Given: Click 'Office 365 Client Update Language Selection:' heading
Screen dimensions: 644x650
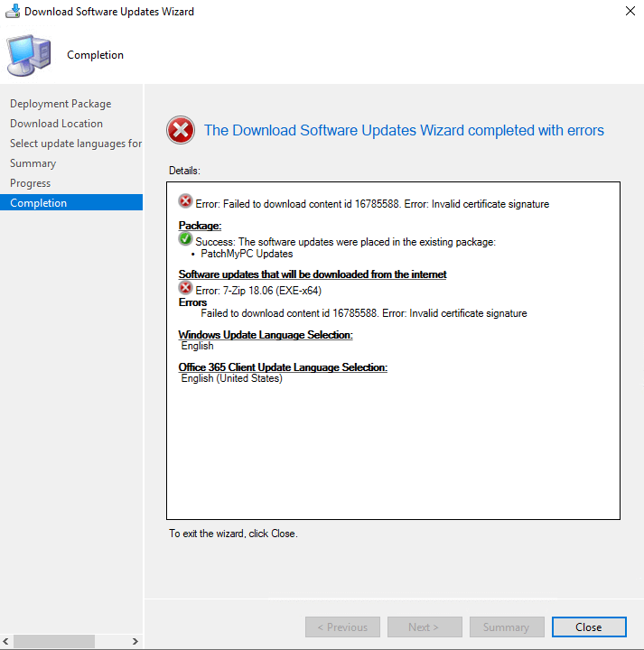Looking at the screenshot, I should pyautogui.click(x=283, y=367).
